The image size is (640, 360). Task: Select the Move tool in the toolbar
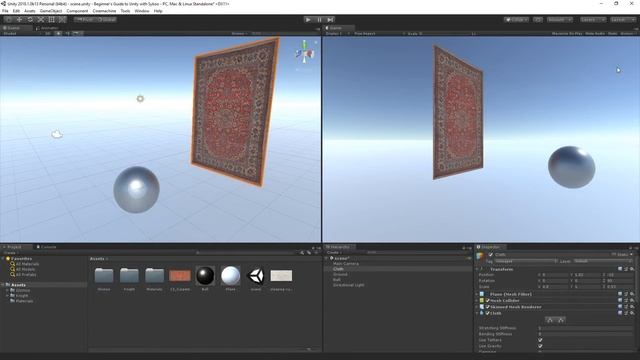pos(19,19)
